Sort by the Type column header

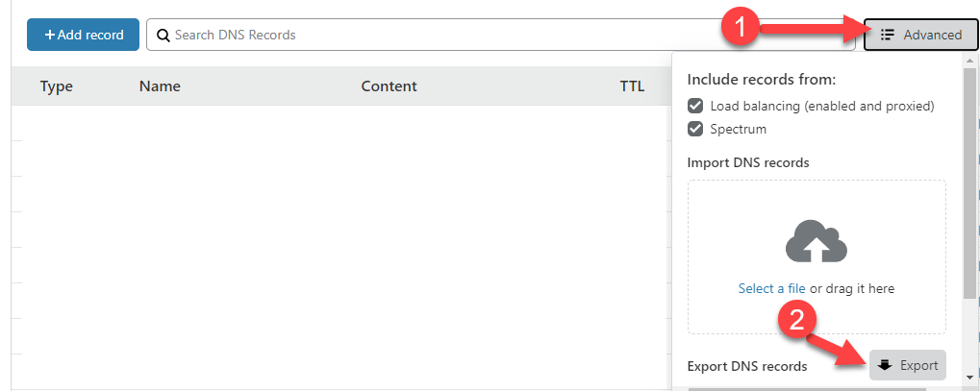(x=57, y=86)
